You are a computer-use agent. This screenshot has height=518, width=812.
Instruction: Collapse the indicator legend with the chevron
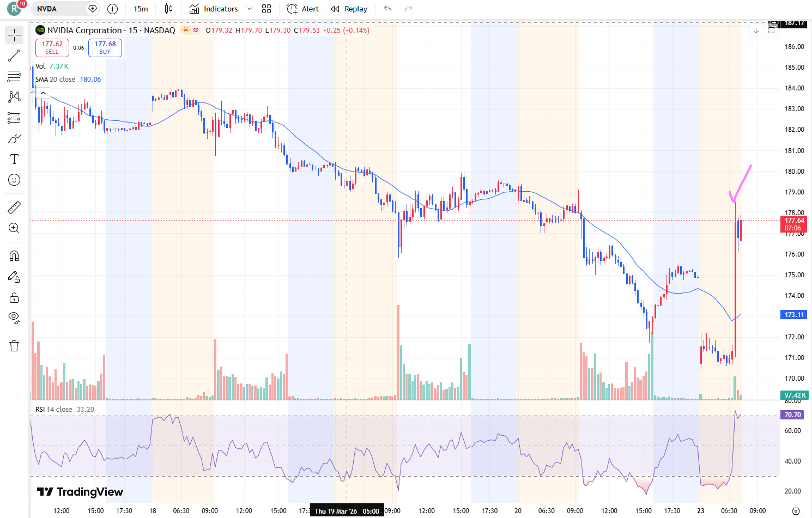(x=43, y=93)
